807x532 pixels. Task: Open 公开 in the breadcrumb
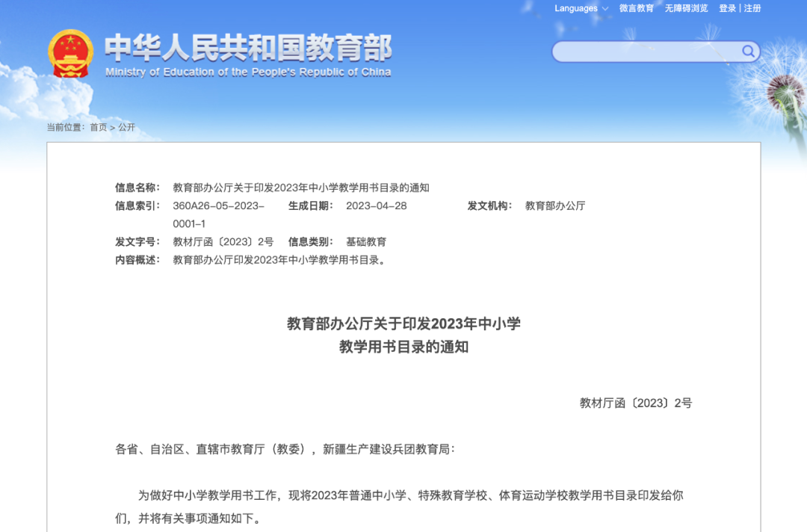coord(126,128)
